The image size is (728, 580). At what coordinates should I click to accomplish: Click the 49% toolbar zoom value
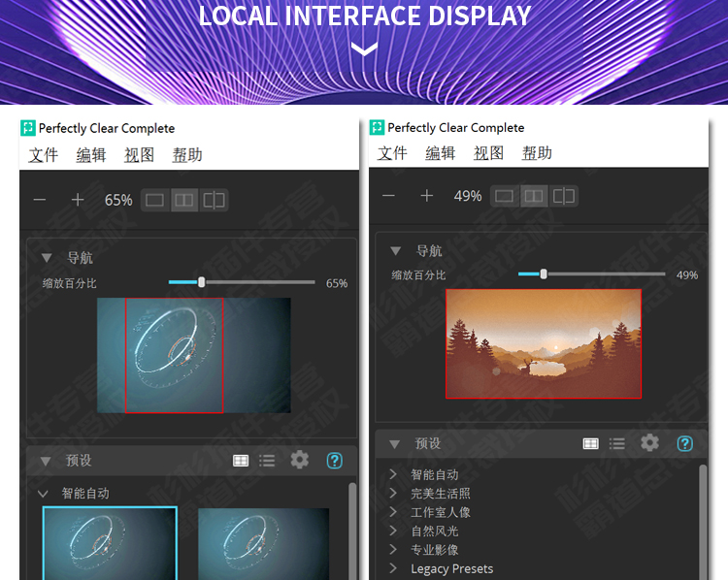pyautogui.click(x=468, y=196)
